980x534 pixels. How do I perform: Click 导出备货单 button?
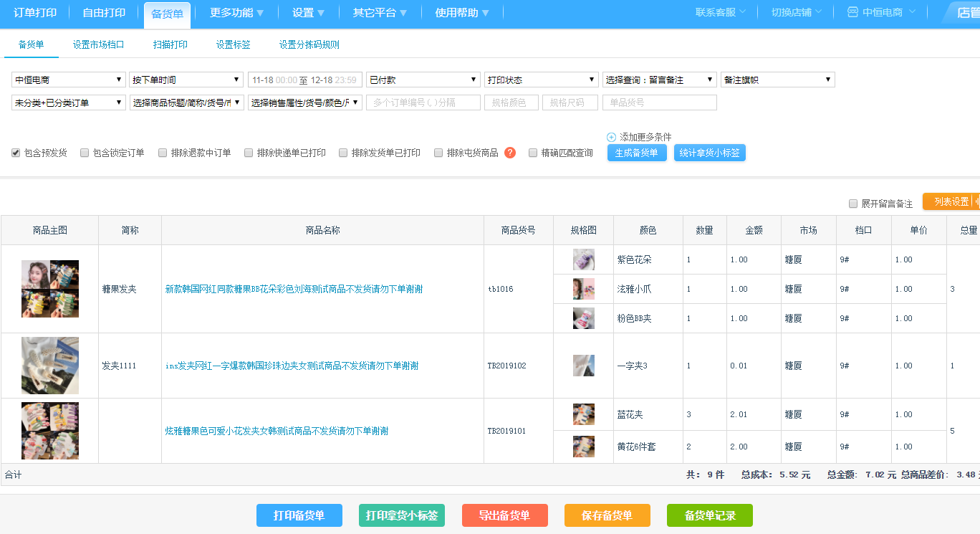click(x=505, y=515)
